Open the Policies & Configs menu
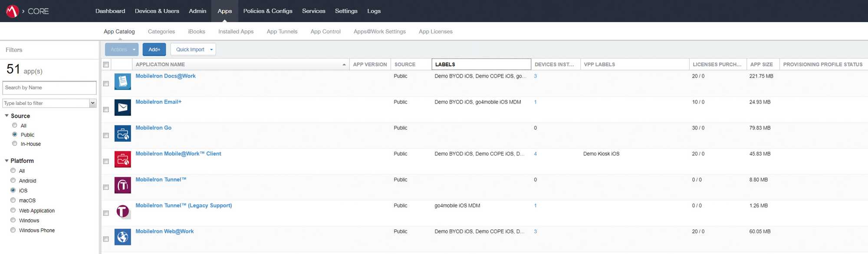The width and height of the screenshot is (868, 254). [x=268, y=11]
